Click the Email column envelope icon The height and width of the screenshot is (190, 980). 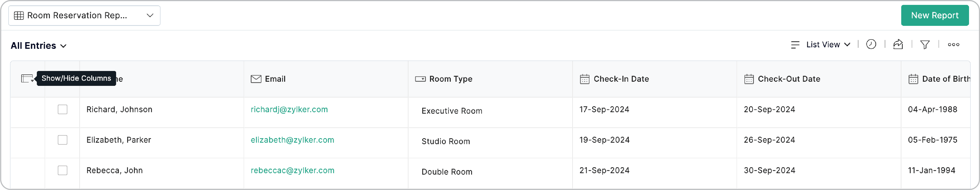(256, 79)
